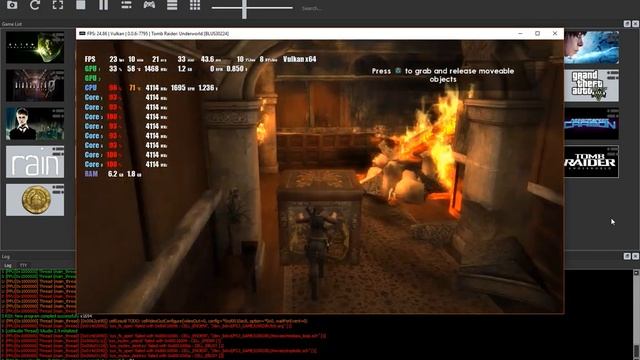Switch to the Log tab
Screen dimensions: 640x360
(7, 265)
